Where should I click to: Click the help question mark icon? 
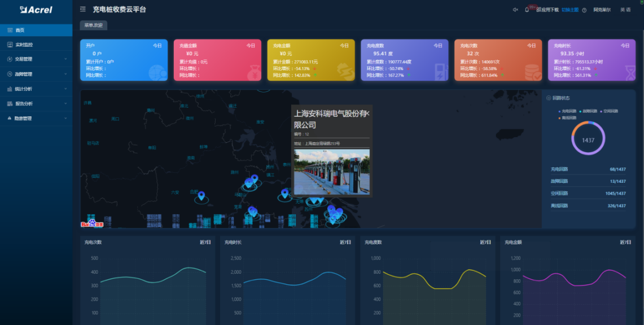pos(584,10)
